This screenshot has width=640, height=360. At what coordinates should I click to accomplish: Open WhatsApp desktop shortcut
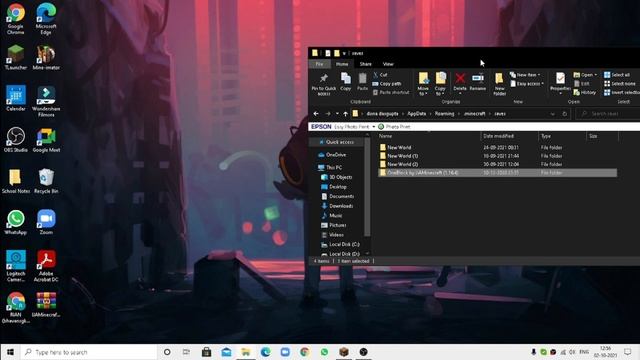(x=16, y=222)
